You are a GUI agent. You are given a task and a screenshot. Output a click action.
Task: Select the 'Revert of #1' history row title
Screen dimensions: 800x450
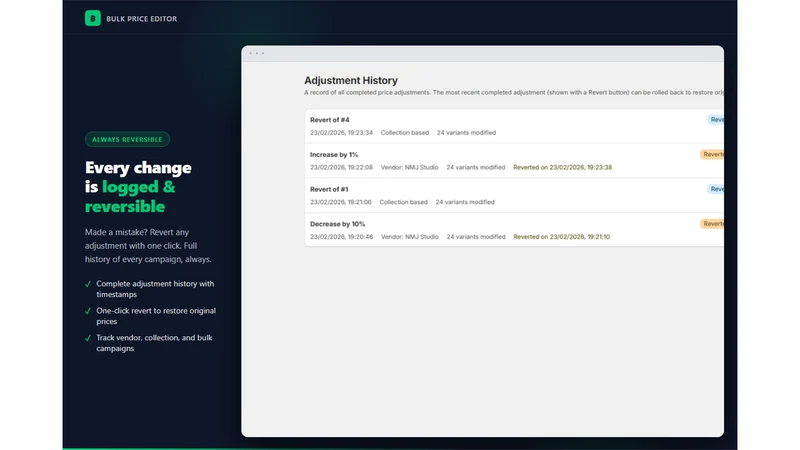coord(329,189)
